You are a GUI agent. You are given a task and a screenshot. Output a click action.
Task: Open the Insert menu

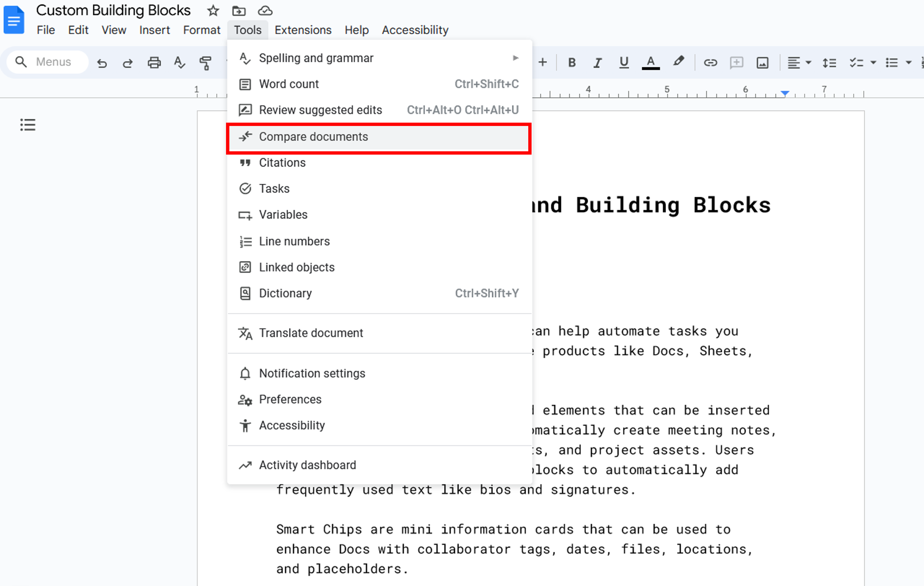click(154, 30)
